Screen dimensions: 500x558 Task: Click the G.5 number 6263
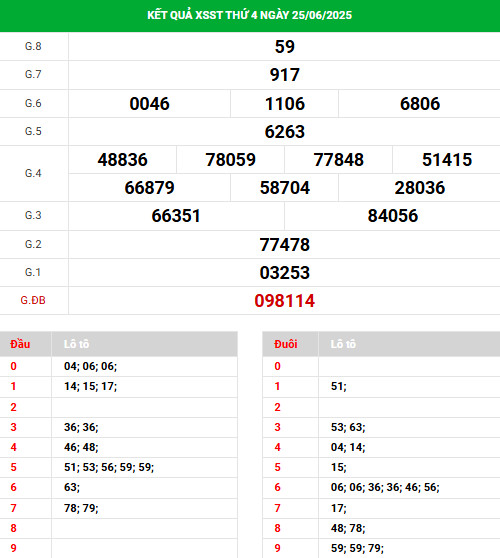pos(285,132)
